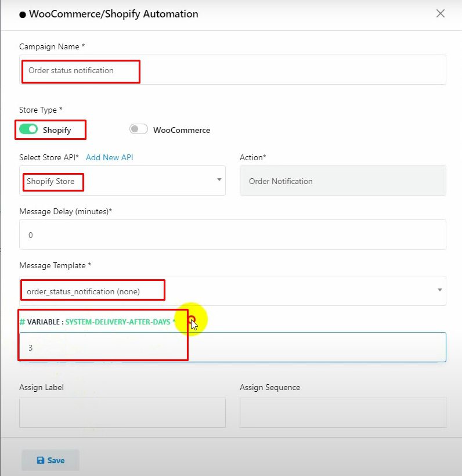This screenshot has height=476, width=462.
Task: Disable the Shopify store type toggle
Action: click(28, 129)
